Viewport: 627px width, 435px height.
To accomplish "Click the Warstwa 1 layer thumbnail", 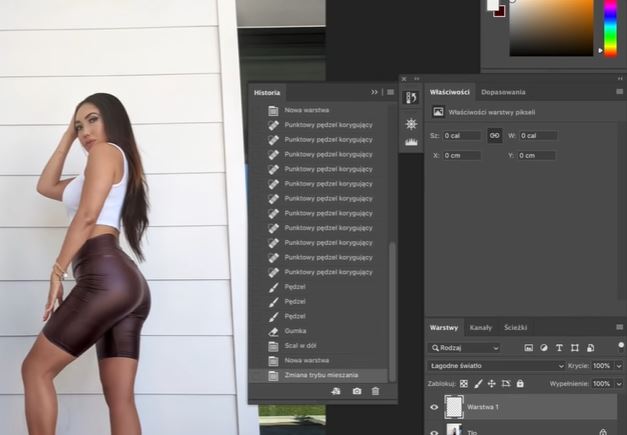I will tap(454, 407).
